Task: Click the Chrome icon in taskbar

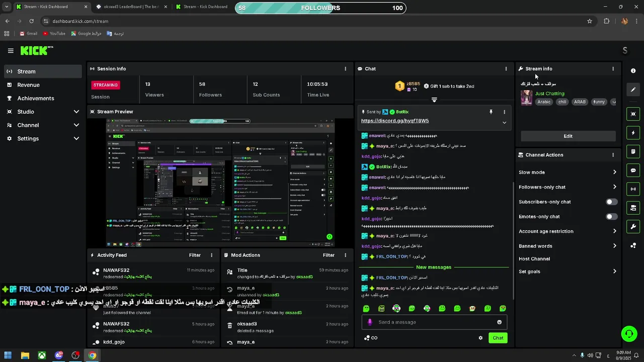Action: (x=92, y=355)
